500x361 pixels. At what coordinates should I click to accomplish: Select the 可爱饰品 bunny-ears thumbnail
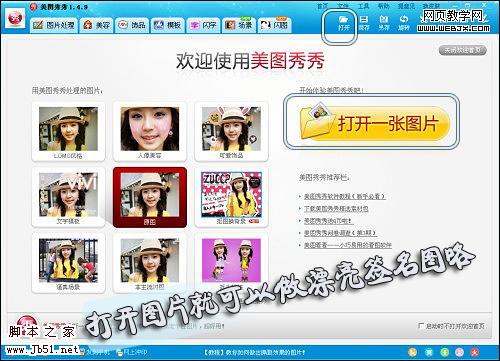pos(231,132)
